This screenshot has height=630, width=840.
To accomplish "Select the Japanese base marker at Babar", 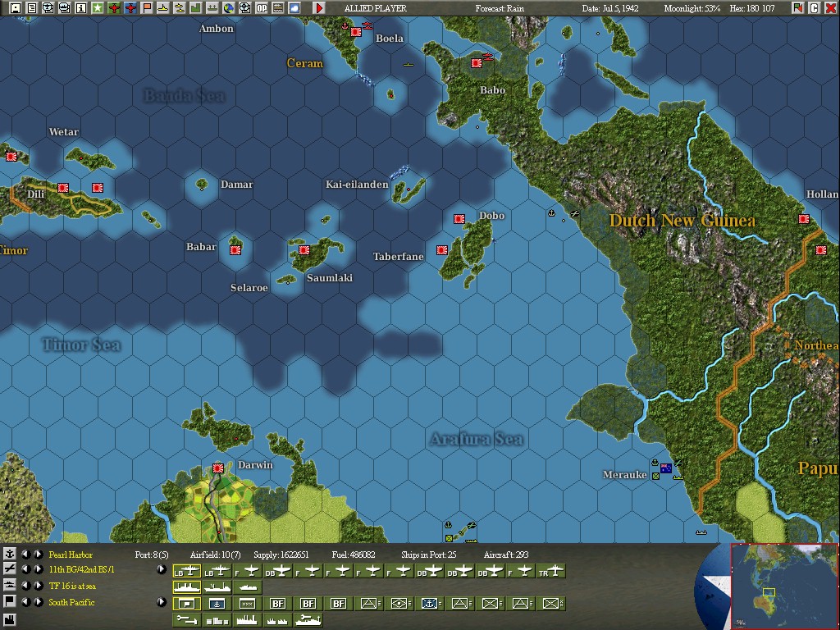I will click(x=235, y=250).
